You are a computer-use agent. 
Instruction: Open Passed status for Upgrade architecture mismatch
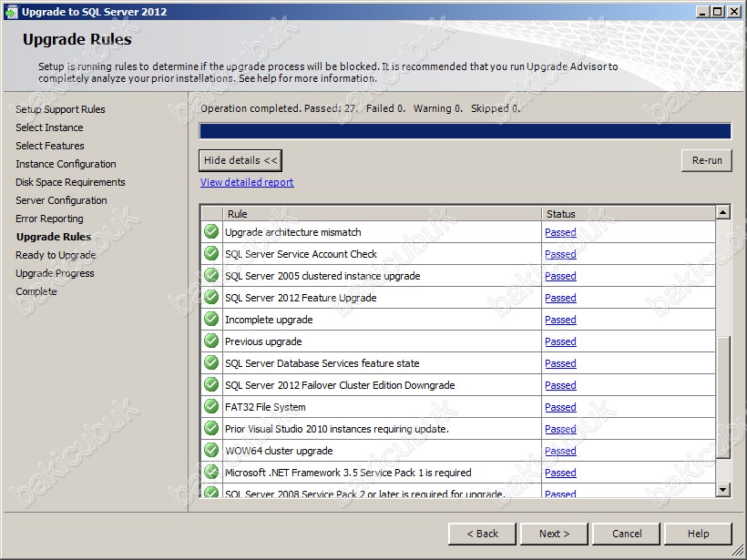(560, 232)
